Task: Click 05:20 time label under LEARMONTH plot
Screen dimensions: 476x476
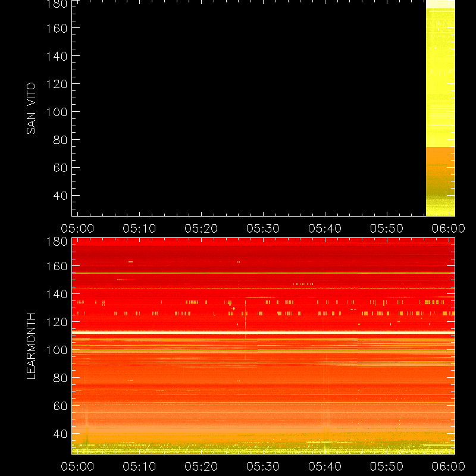Action: [201, 466]
